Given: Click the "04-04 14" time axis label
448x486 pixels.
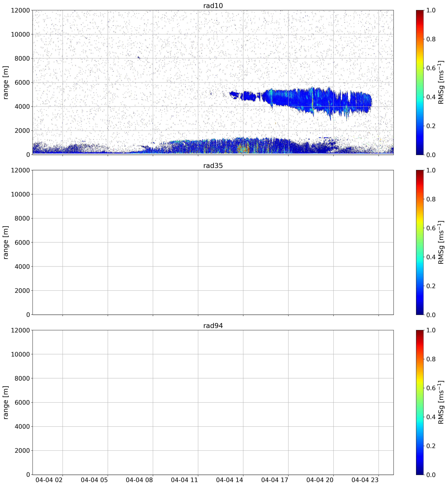Looking at the screenshot, I should click(230, 480).
